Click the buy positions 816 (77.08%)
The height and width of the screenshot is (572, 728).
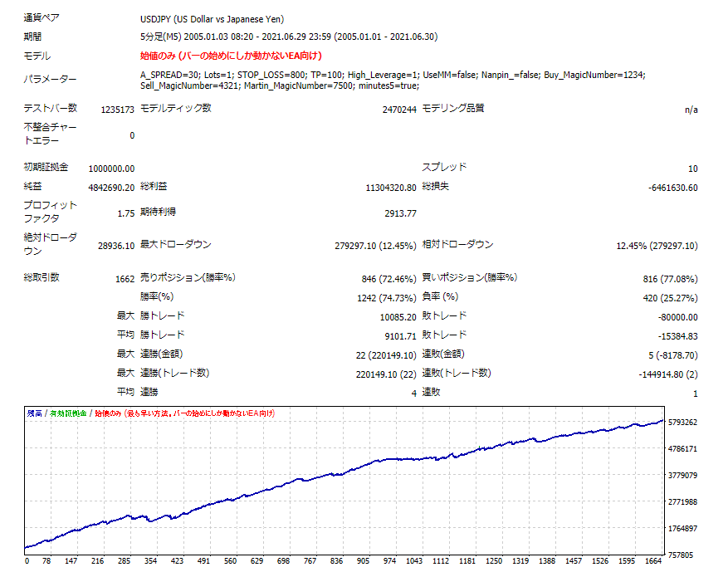[x=671, y=279]
